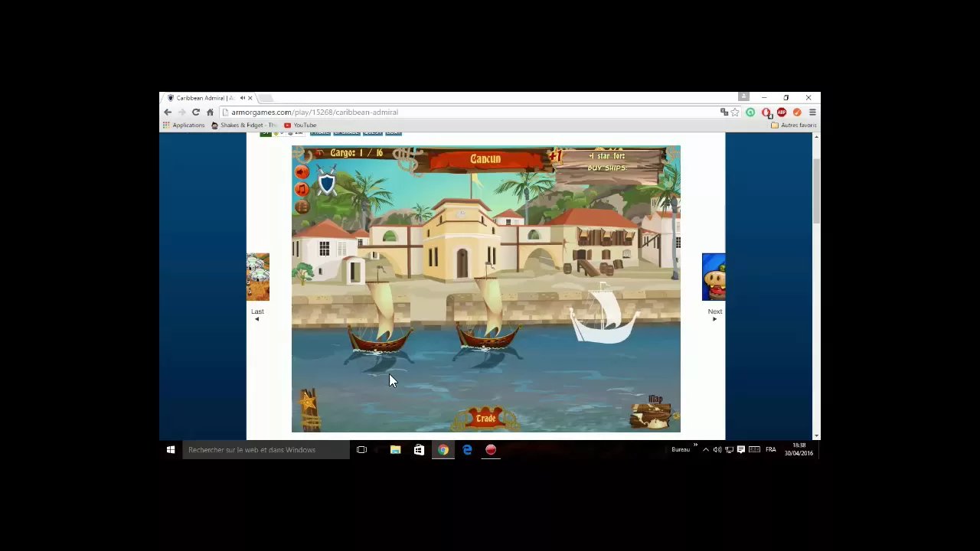Open File Explorer from the taskbar
Image resolution: width=980 pixels, height=551 pixels.
pyautogui.click(x=395, y=450)
